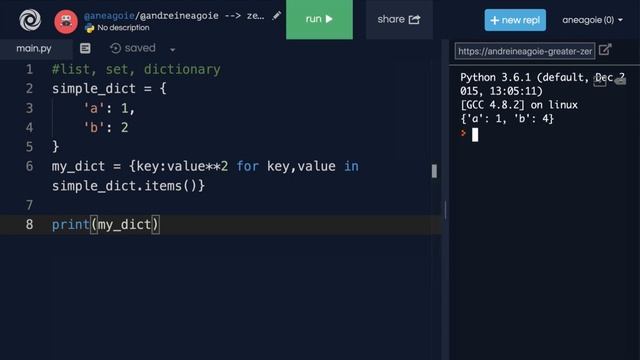Click the editor vertical scrollbar handle

tap(434, 171)
